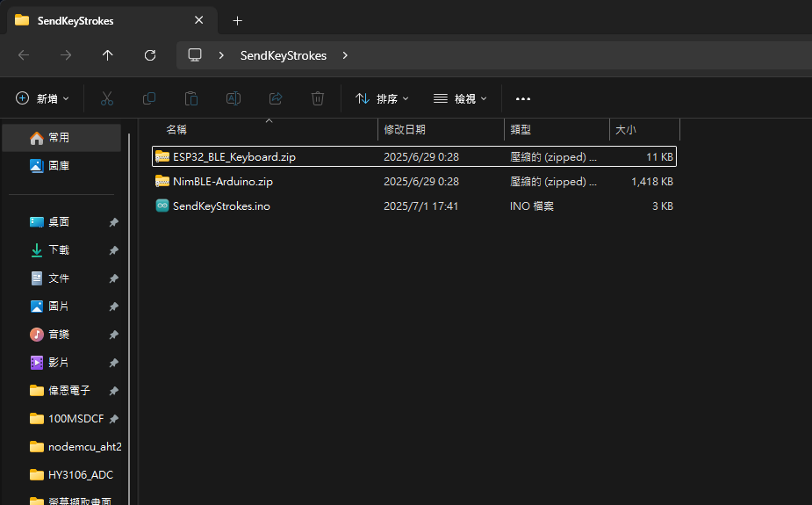The width and height of the screenshot is (812, 505).
Task: Open 常用 Home in the sidebar
Action: pyautogui.click(x=61, y=138)
